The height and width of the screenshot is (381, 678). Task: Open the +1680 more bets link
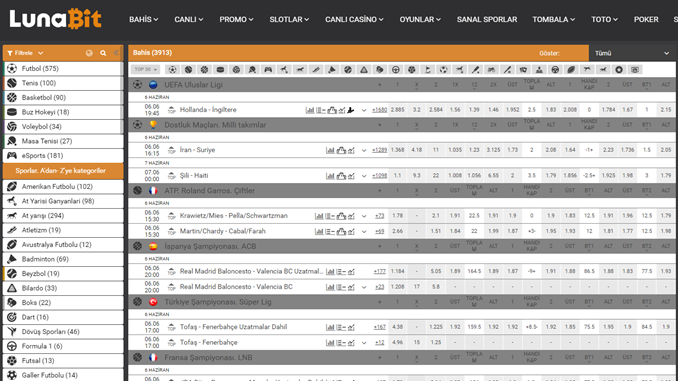pos(379,110)
